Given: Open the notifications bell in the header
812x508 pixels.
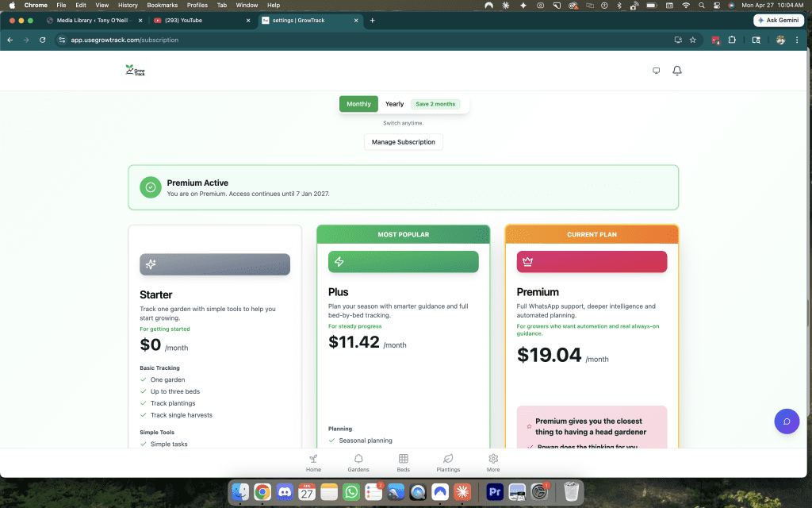Looking at the screenshot, I should click(677, 71).
